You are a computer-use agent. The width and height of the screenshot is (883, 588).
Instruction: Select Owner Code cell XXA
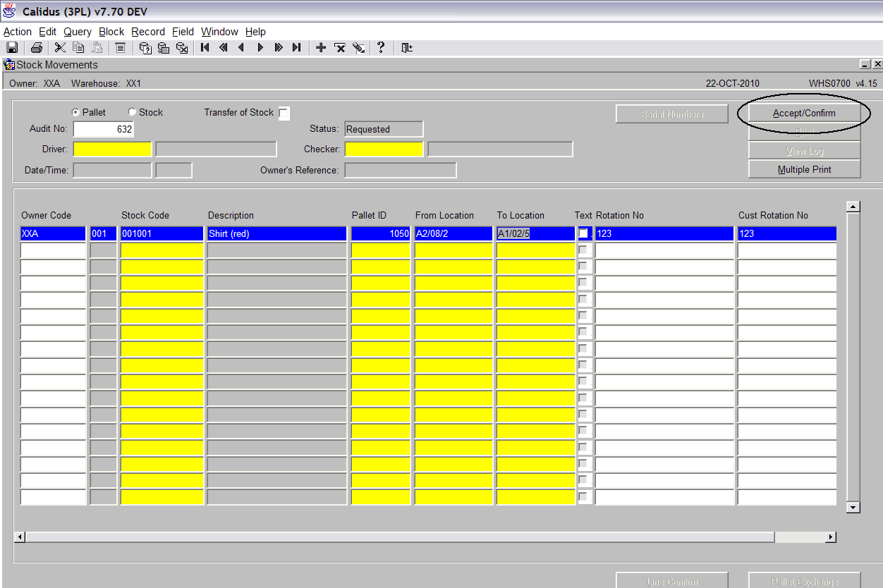53,233
